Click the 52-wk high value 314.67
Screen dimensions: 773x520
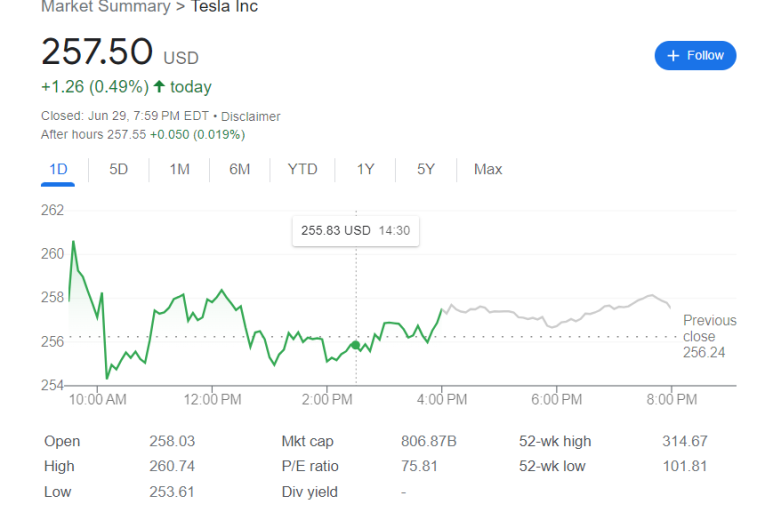tap(685, 441)
